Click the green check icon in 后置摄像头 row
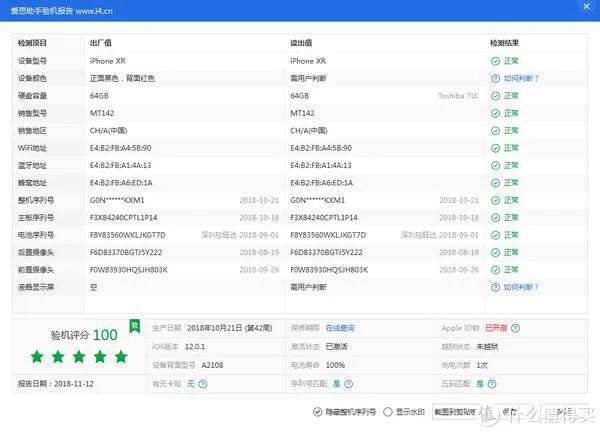Screen dimensions: 600x432 coord(495,253)
